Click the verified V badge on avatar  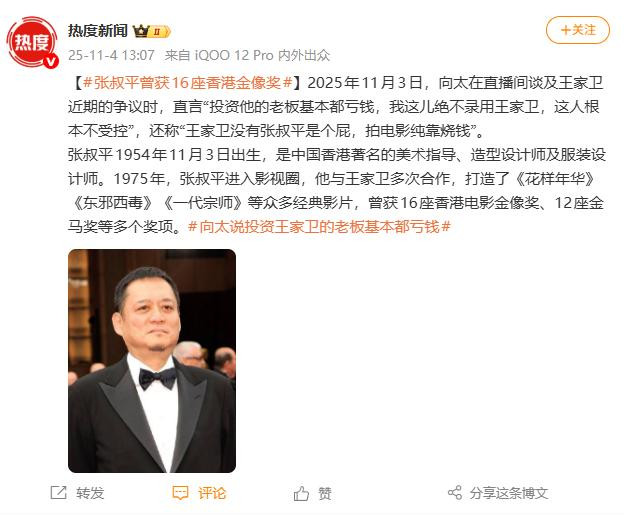point(51,60)
